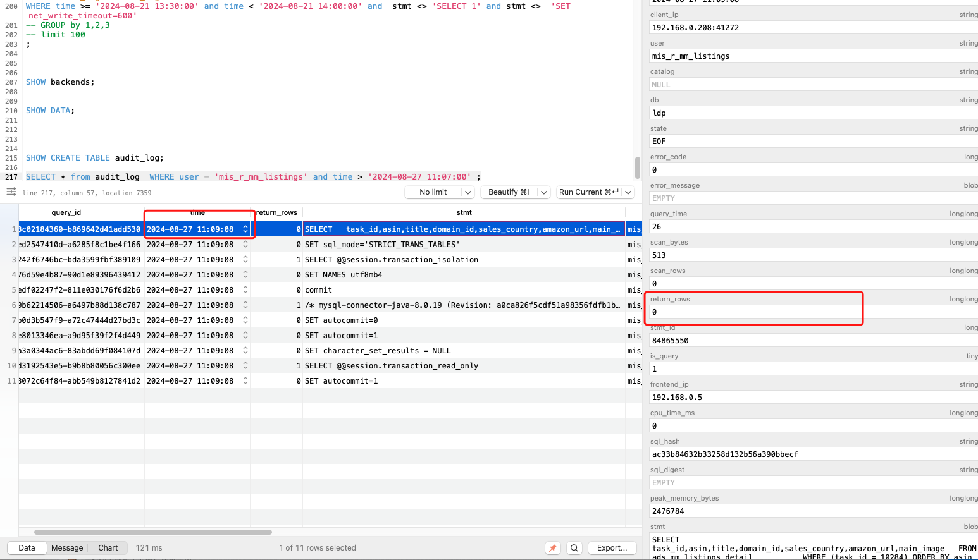Switch to the Data tab
This screenshot has height=560, width=978.
tap(27, 548)
